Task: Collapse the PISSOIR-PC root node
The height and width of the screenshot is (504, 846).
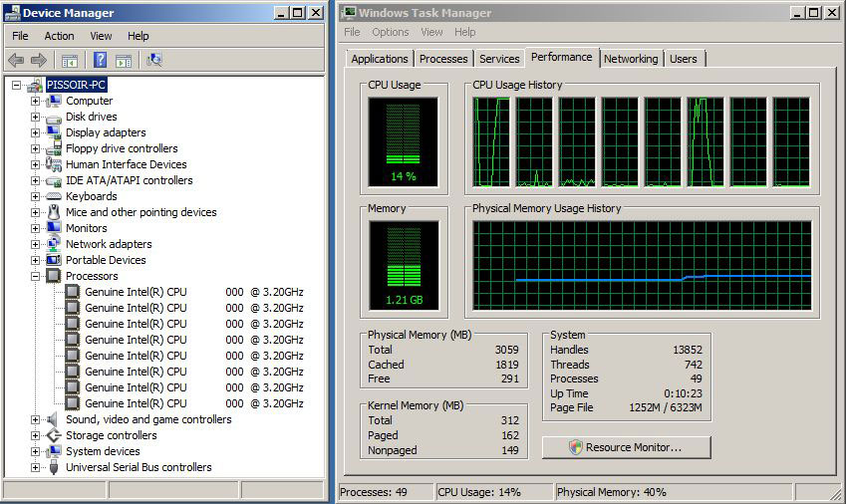Action: point(16,86)
